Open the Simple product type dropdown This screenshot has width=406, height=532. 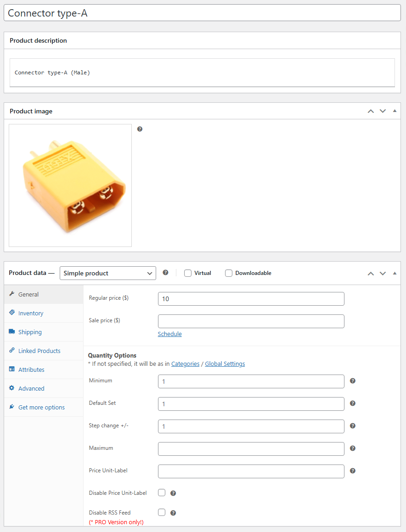(108, 273)
